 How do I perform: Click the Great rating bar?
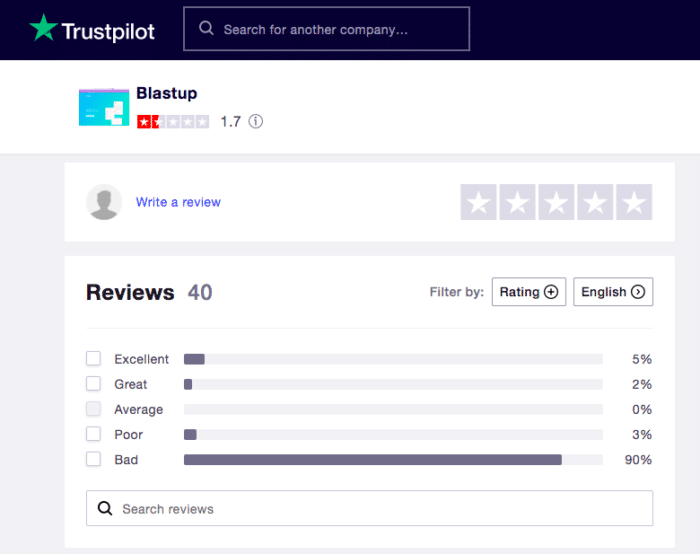tap(393, 384)
